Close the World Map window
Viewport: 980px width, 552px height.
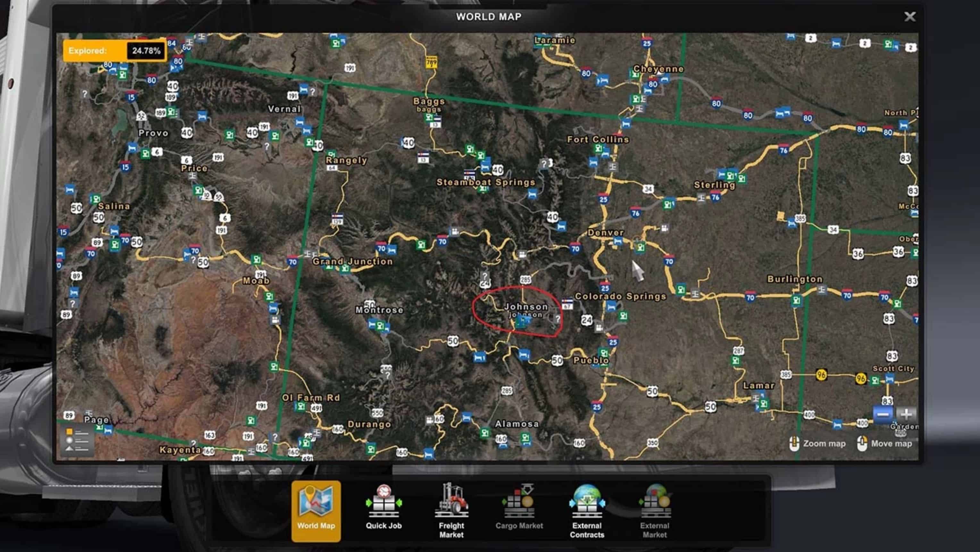(909, 16)
